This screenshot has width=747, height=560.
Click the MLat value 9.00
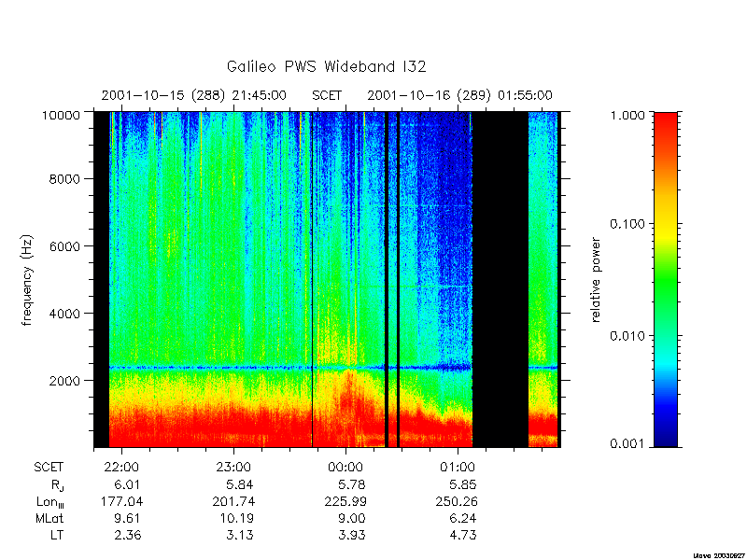pyautogui.click(x=352, y=518)
